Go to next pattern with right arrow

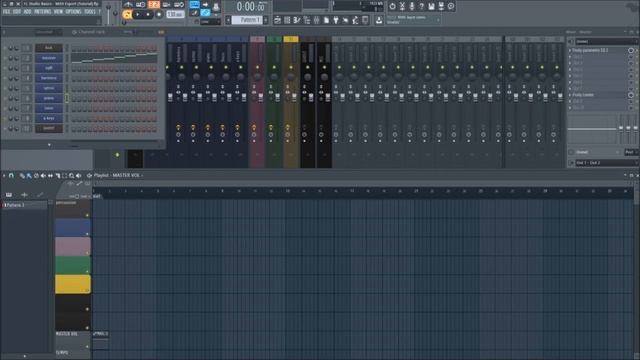coord(266,20)
